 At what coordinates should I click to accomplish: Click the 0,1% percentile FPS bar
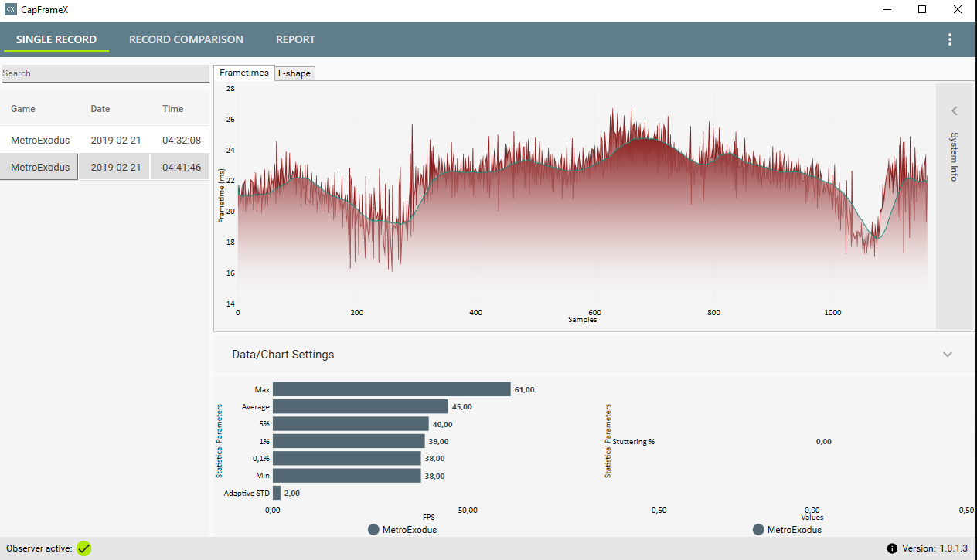[347, 458]
